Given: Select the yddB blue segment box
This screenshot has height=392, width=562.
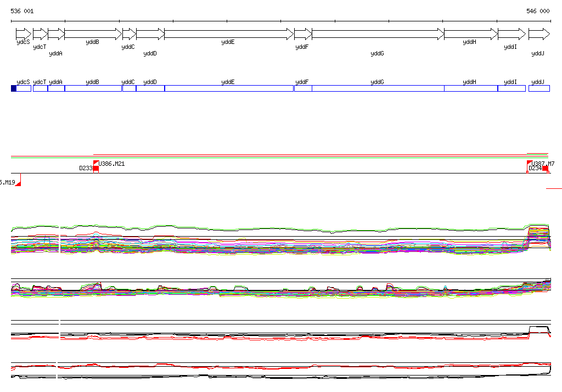Looking at the screenshot, I should tap(93, 88).
